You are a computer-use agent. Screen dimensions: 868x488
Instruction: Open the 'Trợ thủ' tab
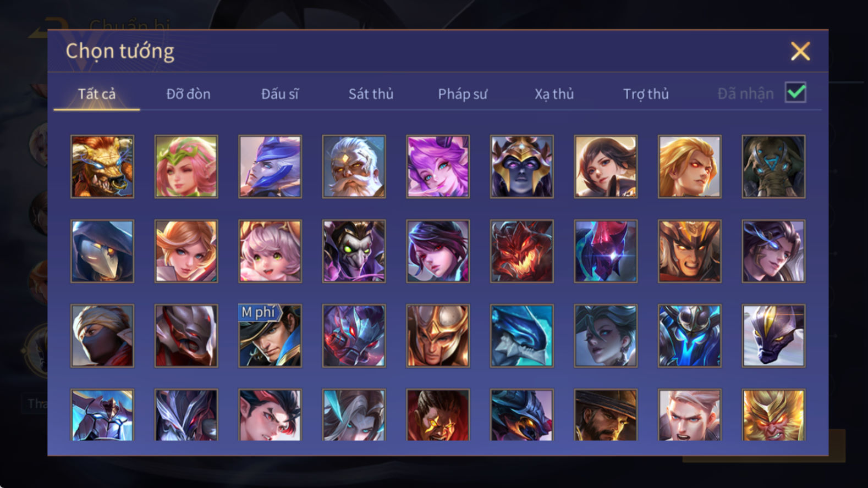(646, 94)
